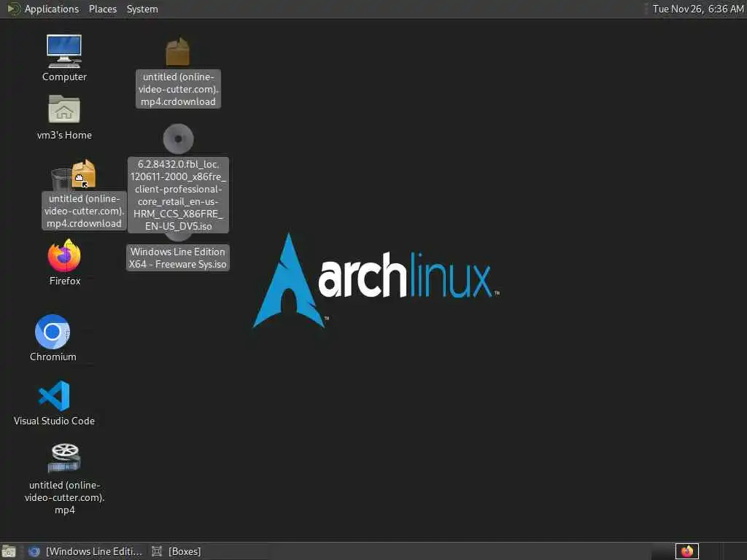Open the Computer desktop icon
The height and width of the screenshot is (560, 747).
tap(64, 51)
